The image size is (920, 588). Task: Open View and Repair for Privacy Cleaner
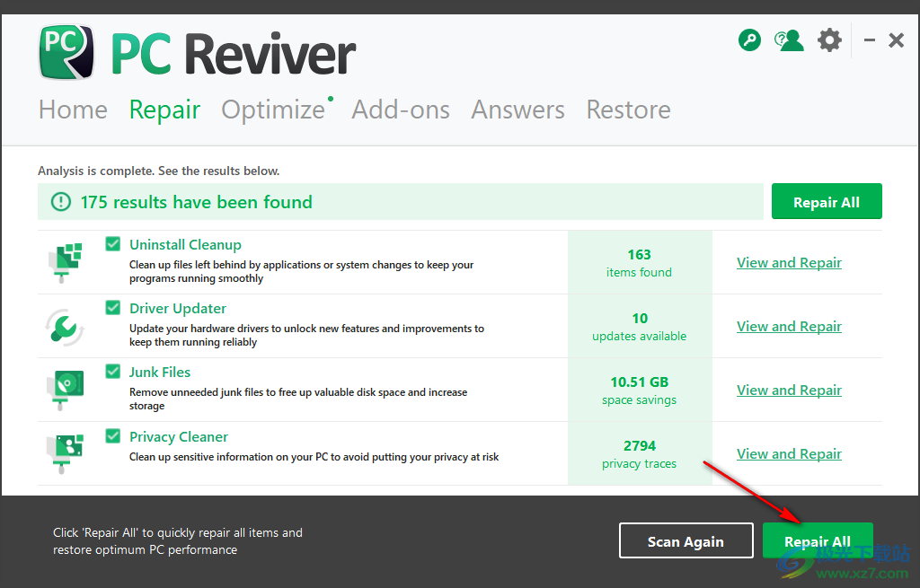click(x=789, y=454)
